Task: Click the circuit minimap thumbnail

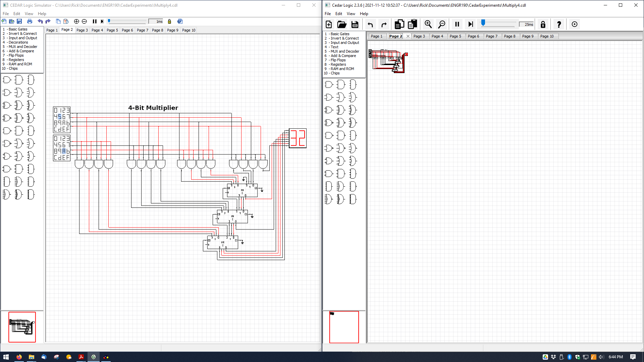Action: coord(22,327)
